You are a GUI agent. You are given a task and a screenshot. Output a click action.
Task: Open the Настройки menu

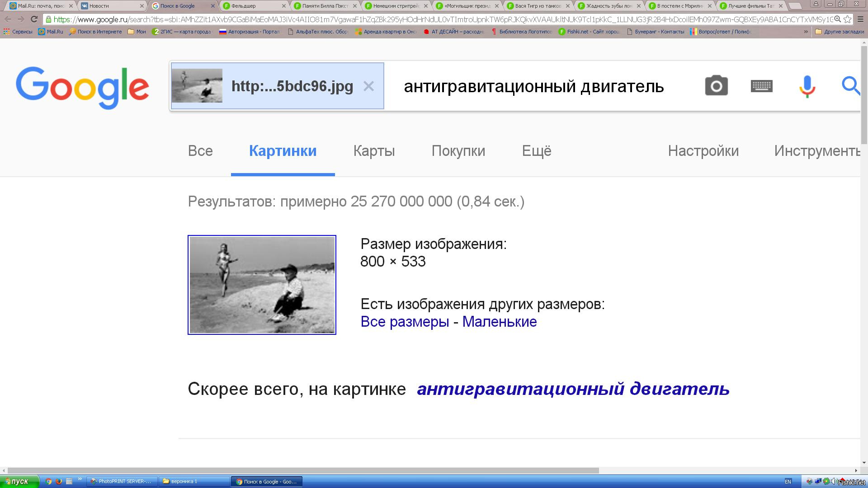703,151
